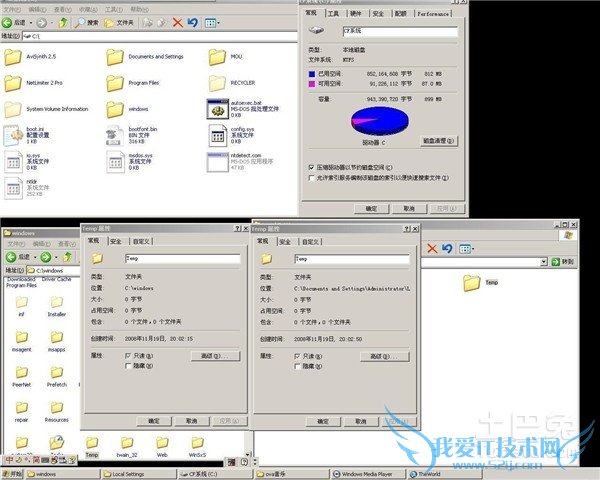Click Back arrow in C:\ explorer toolbar
600x480 pixels.
tap(7, 23)
